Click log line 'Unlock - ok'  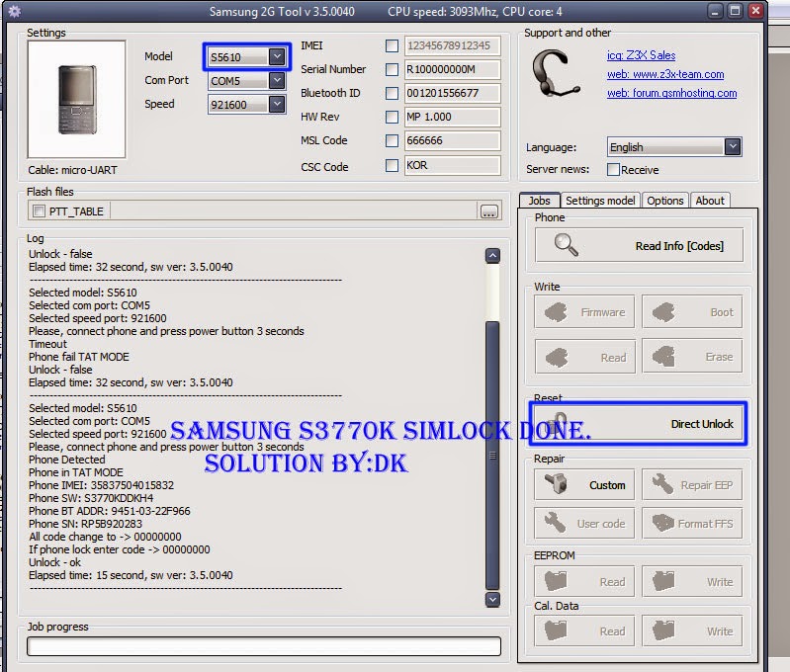54,562
